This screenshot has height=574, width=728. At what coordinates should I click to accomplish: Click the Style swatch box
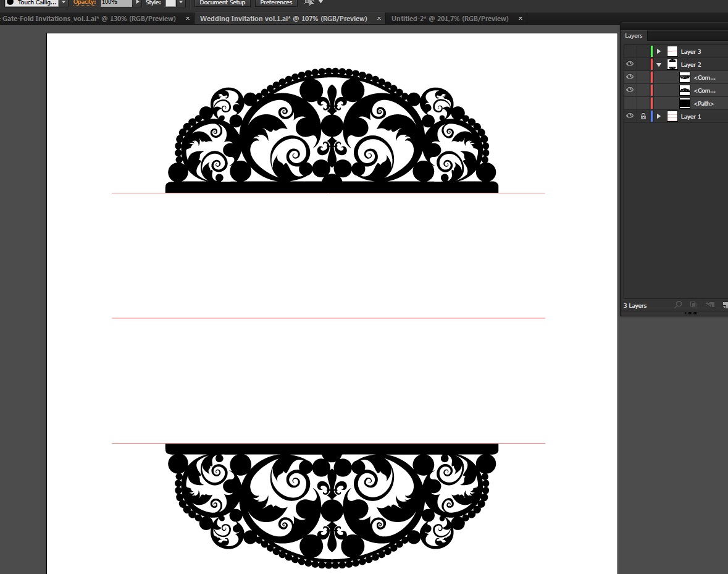coord(171,2)
